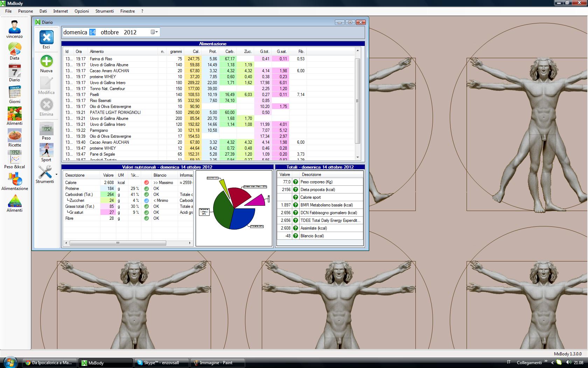Select day 14 in the date field
The width and height of the screenshot is (588, 368).
coord(92,32)
